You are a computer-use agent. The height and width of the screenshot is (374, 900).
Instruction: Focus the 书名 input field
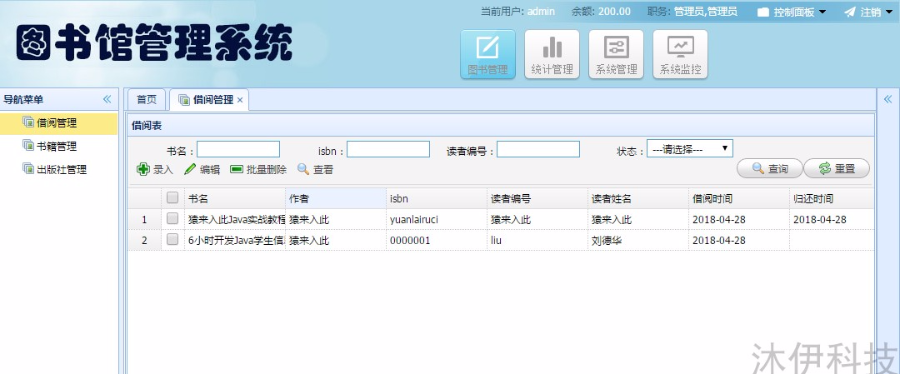point(238,149)
